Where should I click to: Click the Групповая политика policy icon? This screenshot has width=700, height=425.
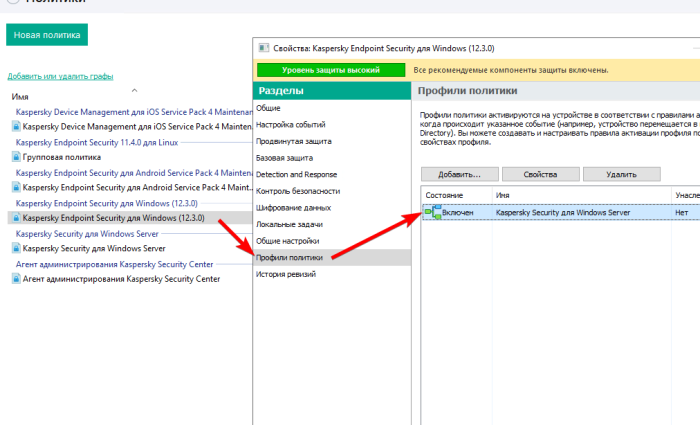[x=16, y=157]
